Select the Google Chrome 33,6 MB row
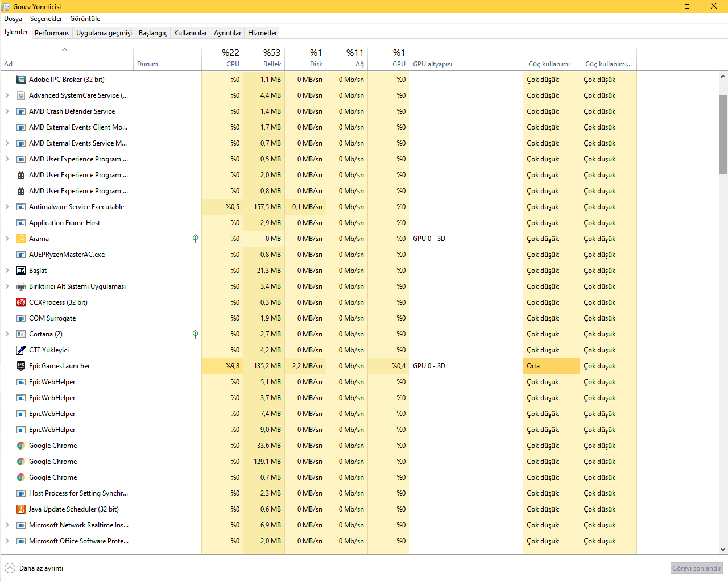Viewport: 728px width, 582px height. coord(318,446)
